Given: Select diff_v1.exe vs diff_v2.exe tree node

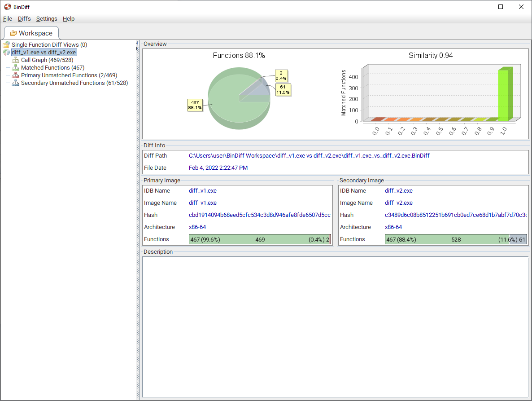Looking at the screenshot, I should pyautogui.click(x=44, y=52).
